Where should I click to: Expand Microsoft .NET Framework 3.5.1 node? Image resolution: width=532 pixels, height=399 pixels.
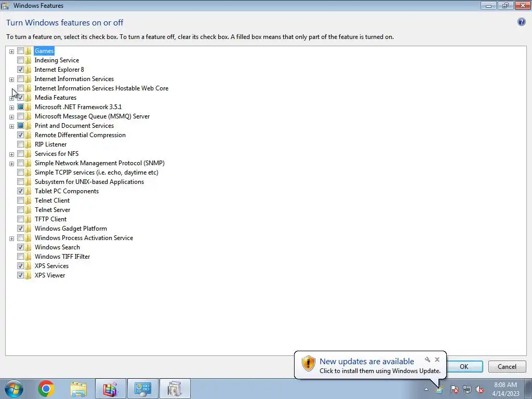click(x=11, y=108)
